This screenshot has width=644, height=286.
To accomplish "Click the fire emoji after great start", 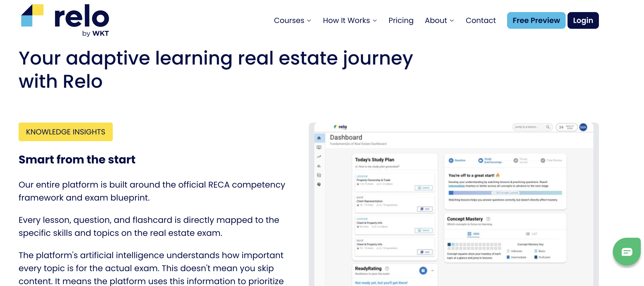I will (498, 175).
